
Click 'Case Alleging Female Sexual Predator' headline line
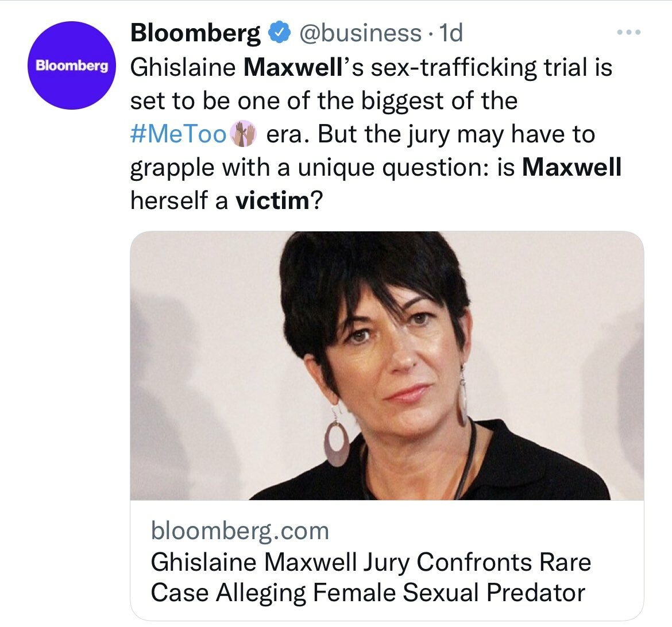(x=368, y=592)
